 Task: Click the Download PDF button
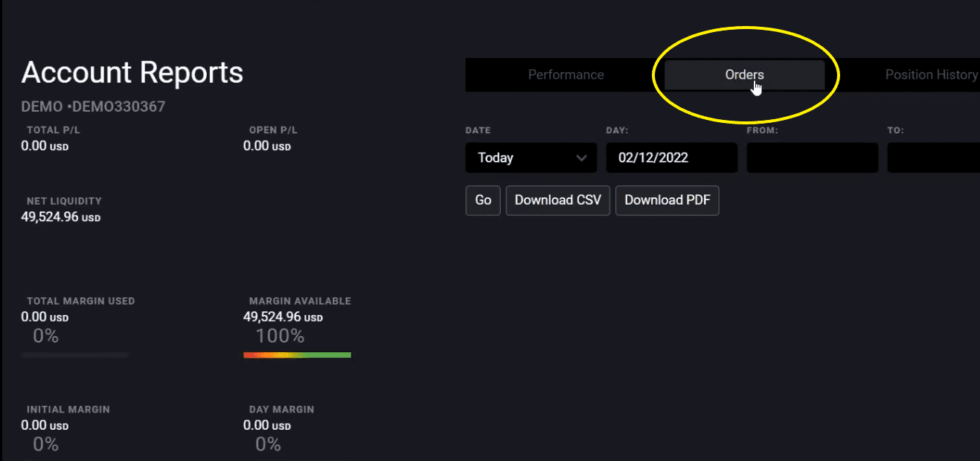point(667,200)
